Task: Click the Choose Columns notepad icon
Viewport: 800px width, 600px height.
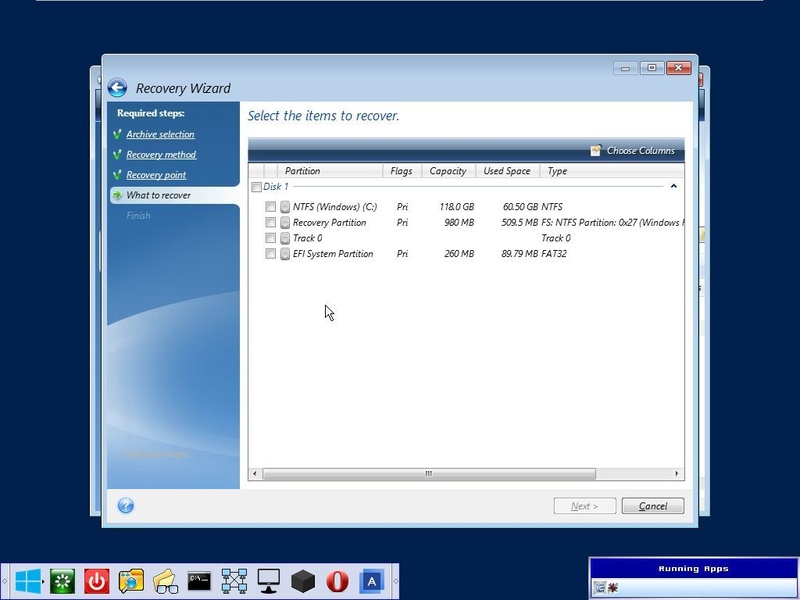Action: click(x=595, y=151)
